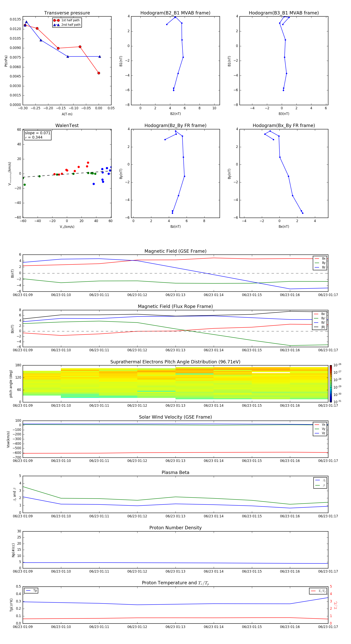Click the "Transverse pressure" plot title
351x644 pixels.
pos(67,13)
